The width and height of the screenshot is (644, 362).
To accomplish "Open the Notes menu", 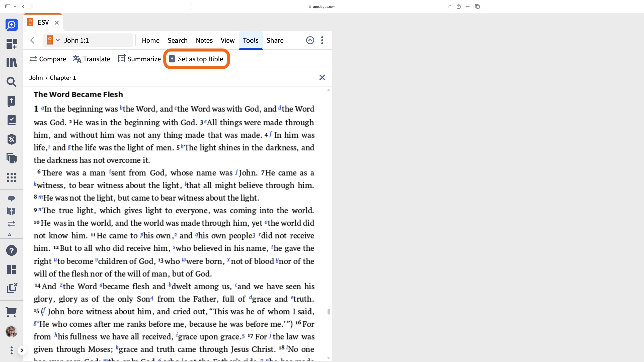I will 204,40.
